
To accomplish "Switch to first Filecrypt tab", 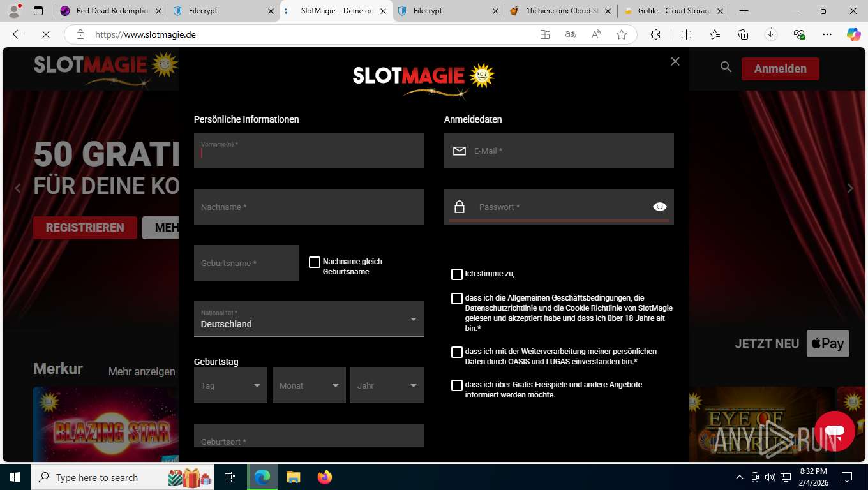I will pos(223,11).
